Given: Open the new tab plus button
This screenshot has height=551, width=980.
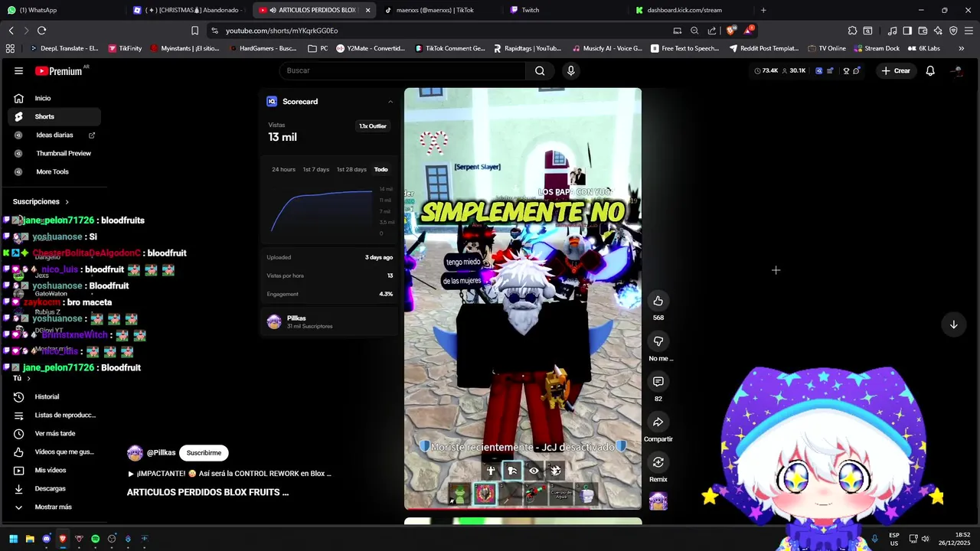Looking at the screenshot, I should tap(763, 10).
